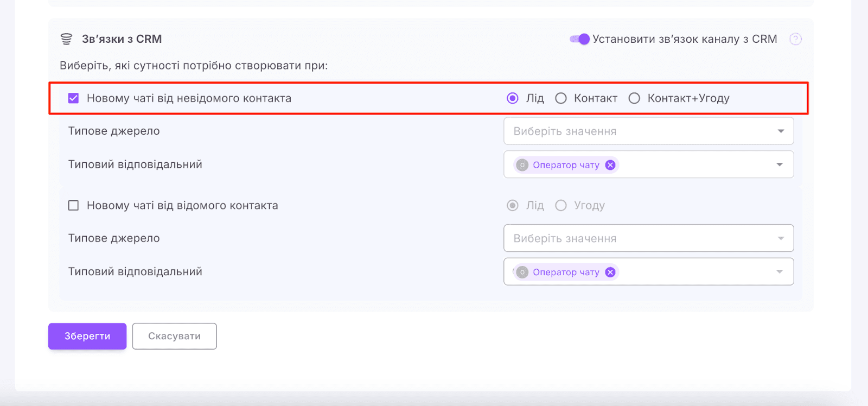Remove Оператор чату tag in first responsible field
Viewport: 868px width, 406px height.
tap(610, 165)
